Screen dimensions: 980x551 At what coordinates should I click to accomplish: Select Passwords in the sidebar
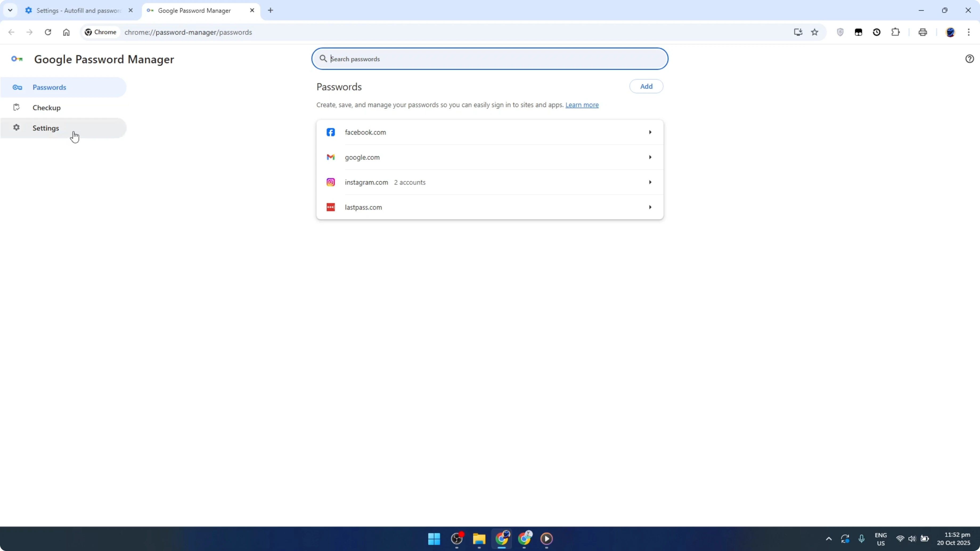(x=50, y=87)
